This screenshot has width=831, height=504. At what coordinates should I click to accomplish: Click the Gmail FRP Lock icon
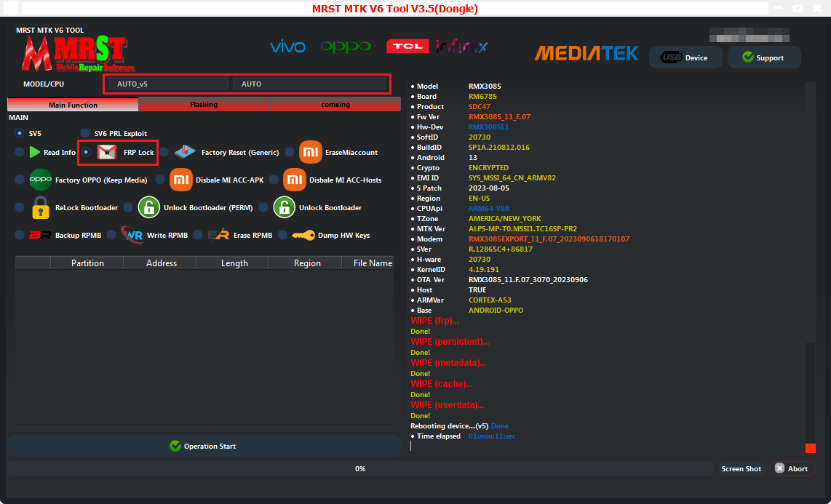107,153
